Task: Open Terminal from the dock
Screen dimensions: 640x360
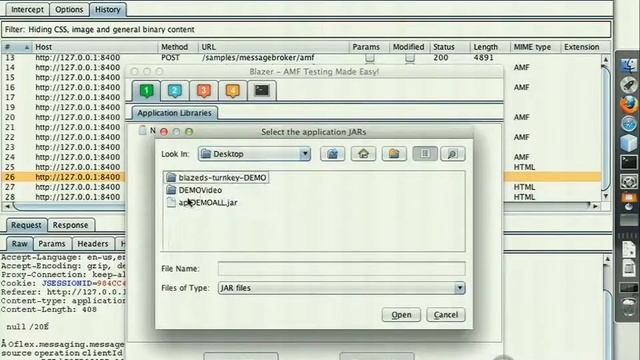Action: 629,162
